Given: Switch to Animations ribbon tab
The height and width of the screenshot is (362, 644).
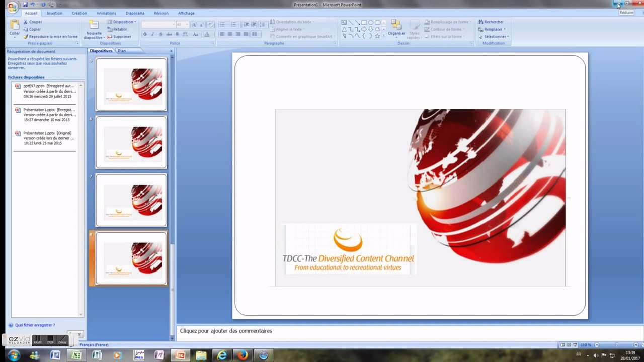Looking at the screenshot, I should [x=106, y=13].
